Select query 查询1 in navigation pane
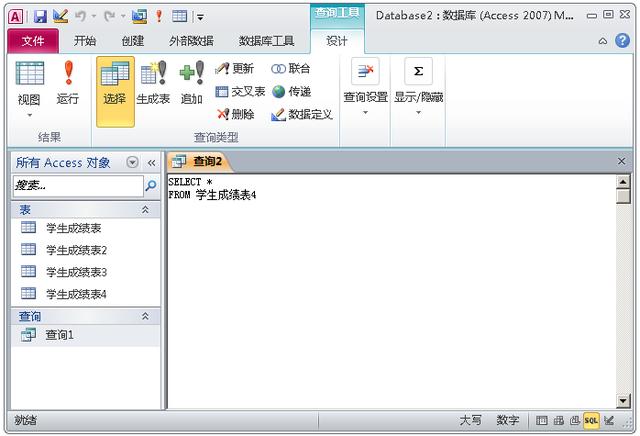This screenshot has width=640, height=436. tap(86, 335)
